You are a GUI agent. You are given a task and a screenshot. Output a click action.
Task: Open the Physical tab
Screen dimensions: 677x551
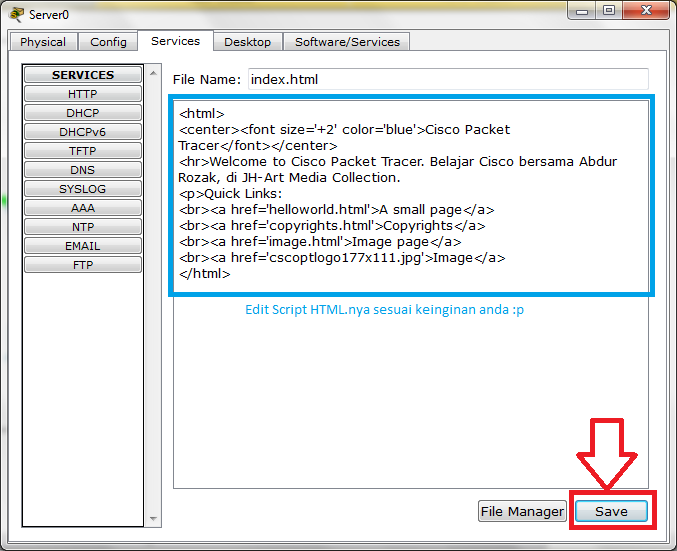click(x=43, y=42)
